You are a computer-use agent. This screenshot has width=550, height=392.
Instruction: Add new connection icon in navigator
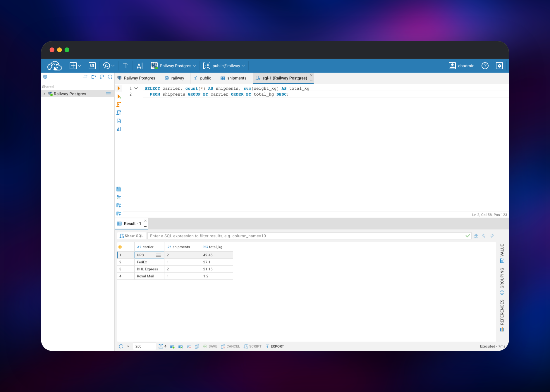(102, 77)
